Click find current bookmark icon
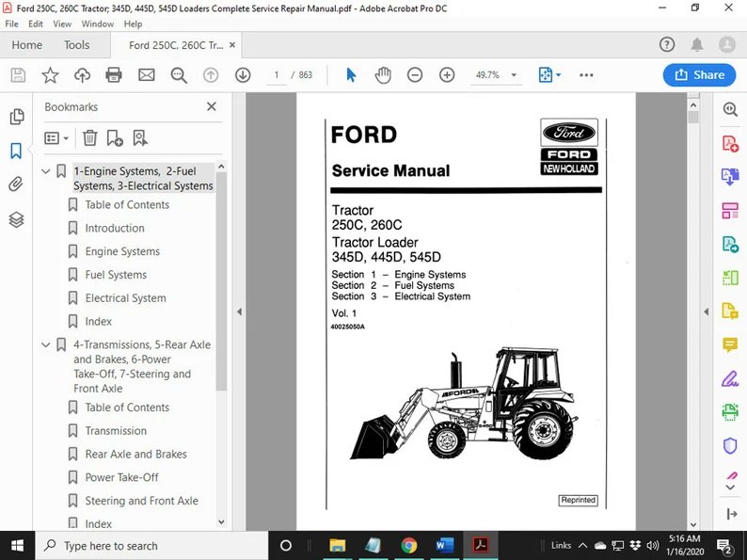This screenshot has height=560, width=747. click(x=140, y=138)
